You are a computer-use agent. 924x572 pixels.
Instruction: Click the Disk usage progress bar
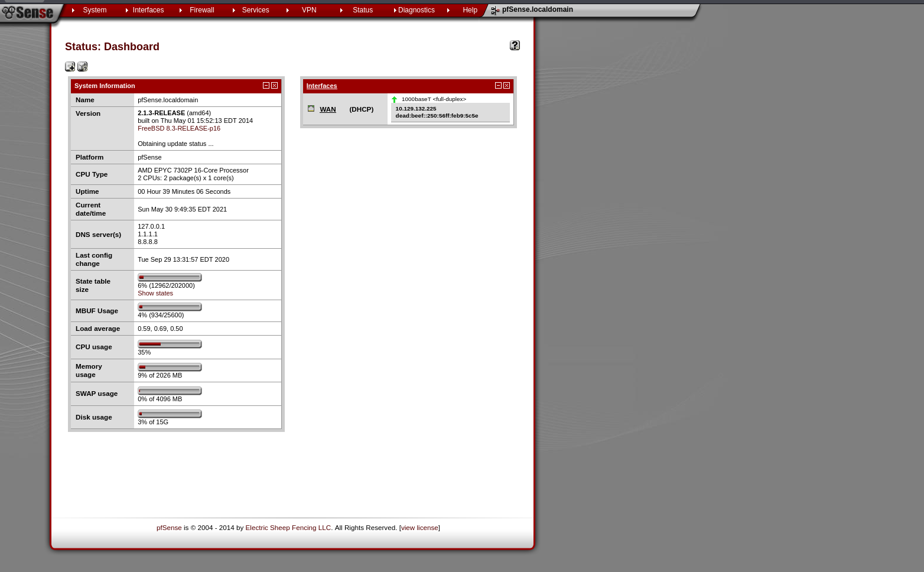pos(170,414)
